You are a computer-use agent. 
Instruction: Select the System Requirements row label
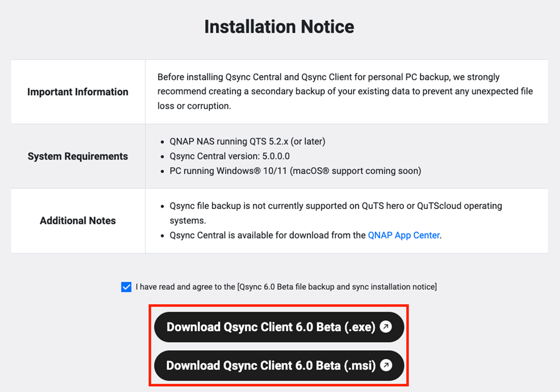tap(78, 156)
